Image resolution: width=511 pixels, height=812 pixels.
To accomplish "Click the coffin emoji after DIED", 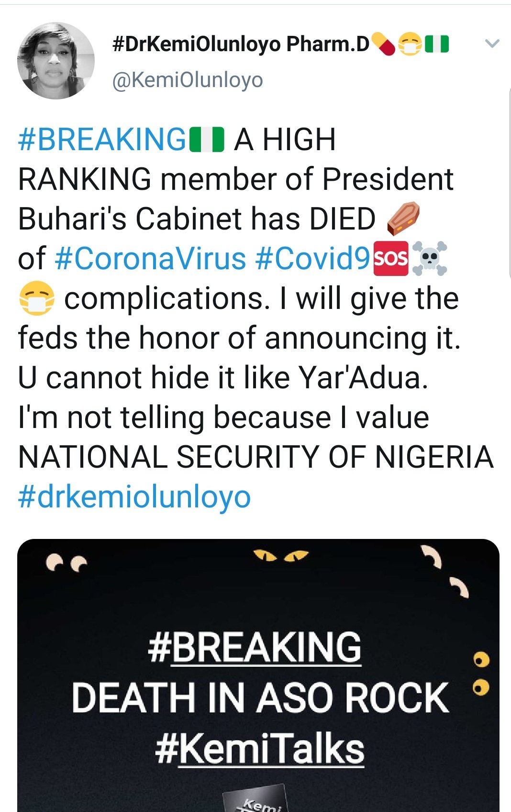I will 403,219.
